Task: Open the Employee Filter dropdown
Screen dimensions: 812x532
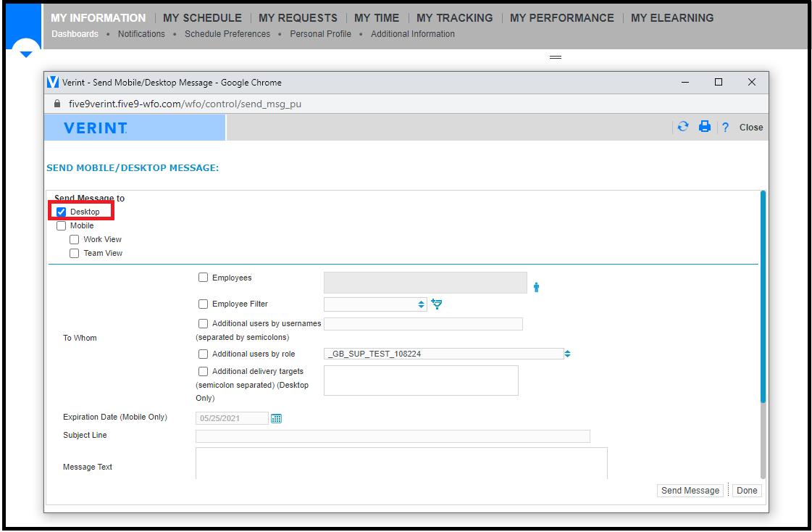Action: [375, 304]
